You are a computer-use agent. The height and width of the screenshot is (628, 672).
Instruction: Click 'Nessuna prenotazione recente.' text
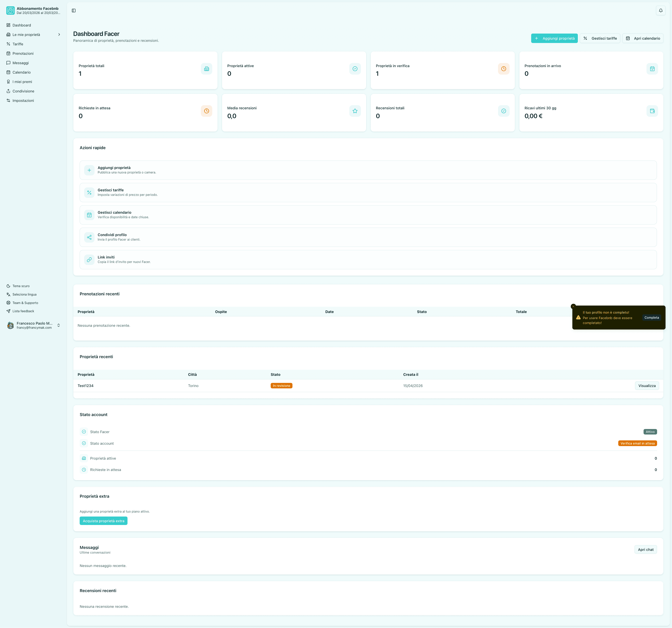point(104,326)
